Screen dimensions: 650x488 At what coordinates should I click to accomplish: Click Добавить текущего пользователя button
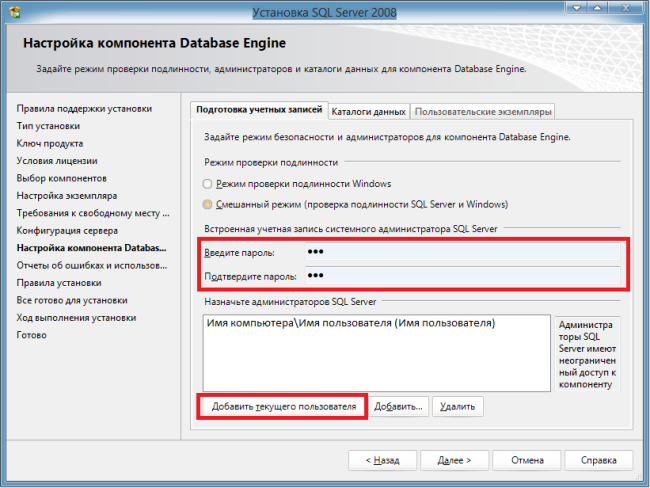(x=284, y=407)
